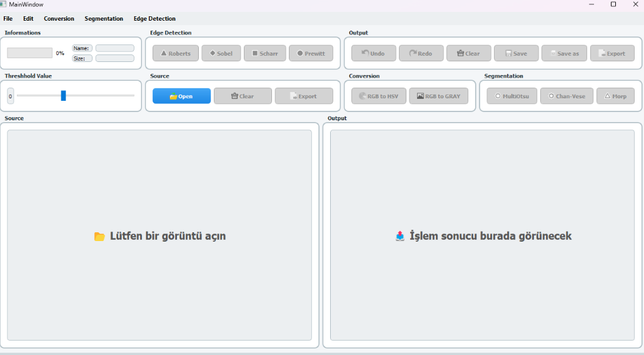Select the Scharr edge detection button
The image size is (644, 355).
tap(264, 53)
